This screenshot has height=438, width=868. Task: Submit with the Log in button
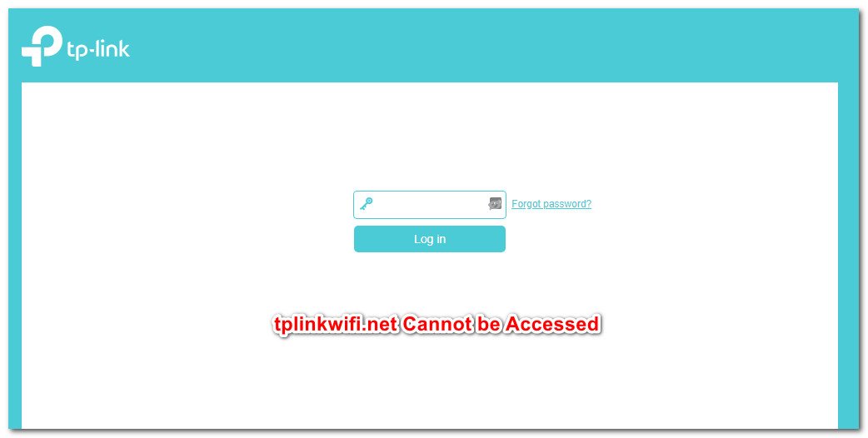pos(430,239)
